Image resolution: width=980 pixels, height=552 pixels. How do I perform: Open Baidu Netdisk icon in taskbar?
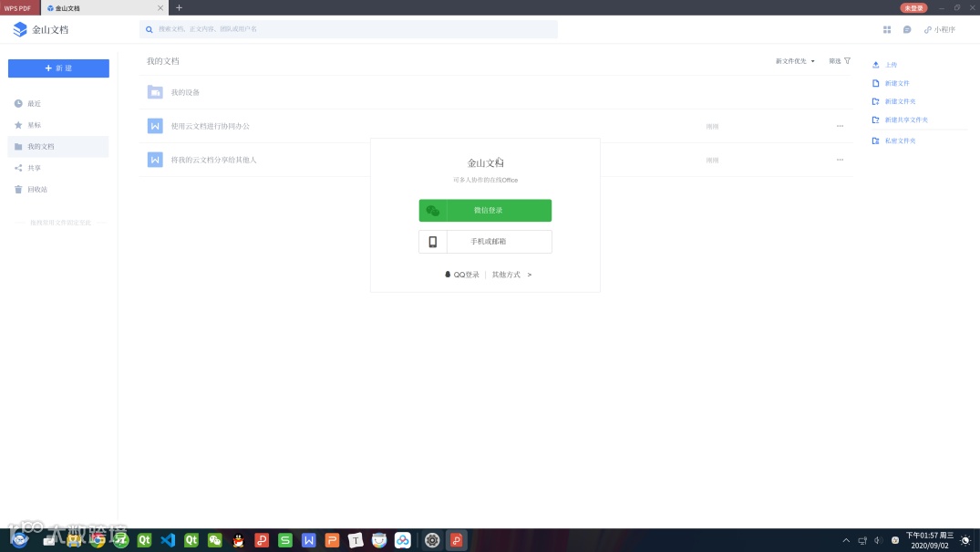point(403,540)
